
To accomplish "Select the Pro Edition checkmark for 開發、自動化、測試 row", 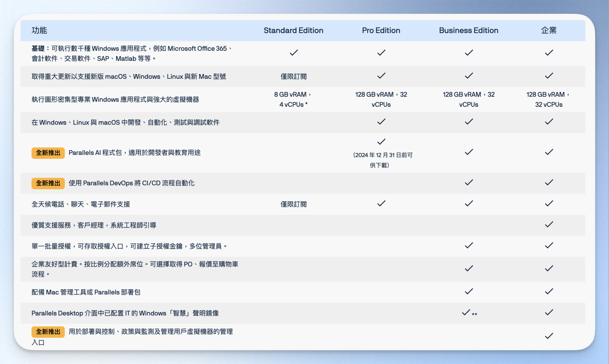I will 381,122.
